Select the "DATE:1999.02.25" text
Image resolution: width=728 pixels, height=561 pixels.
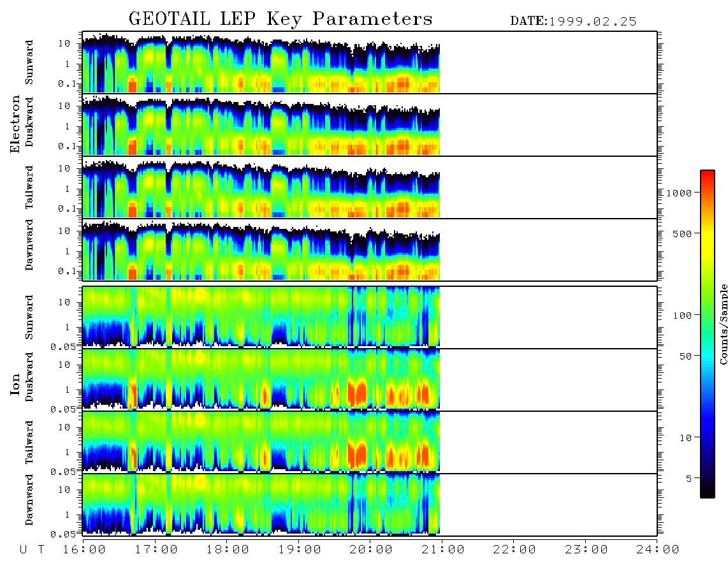click(x=573, y=22)
